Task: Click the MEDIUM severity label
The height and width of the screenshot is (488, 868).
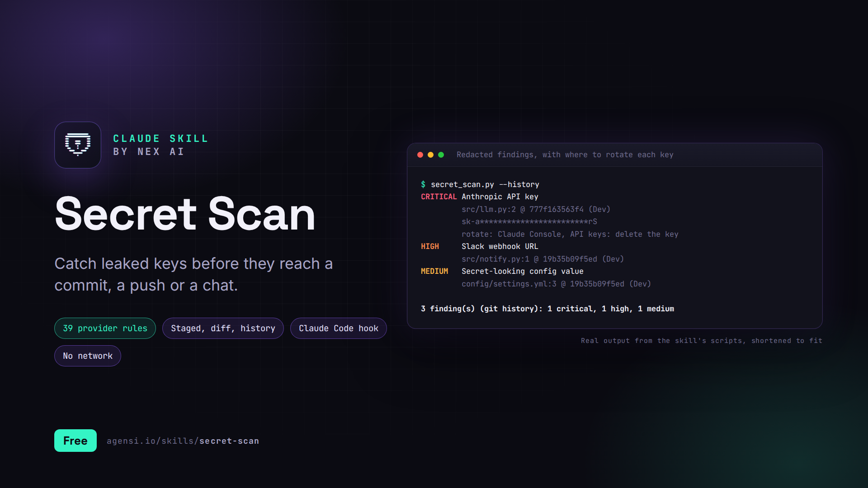Action: [x=434, y=272]
